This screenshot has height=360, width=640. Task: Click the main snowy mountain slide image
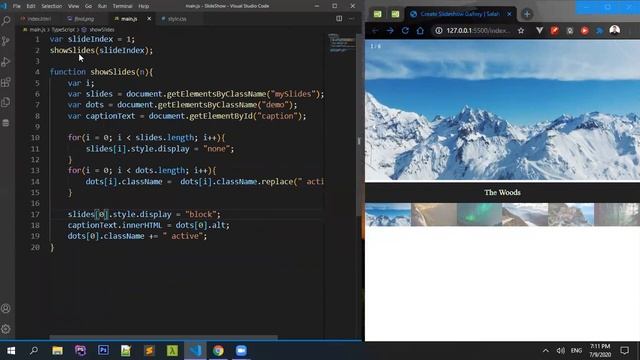tap(502, 110)
